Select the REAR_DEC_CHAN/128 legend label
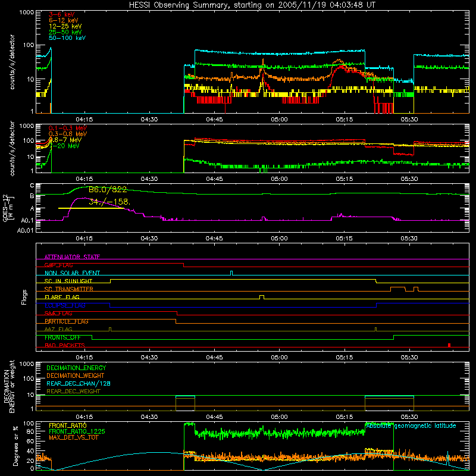Viewport: 476px width, 476px height. coord(79,384)
